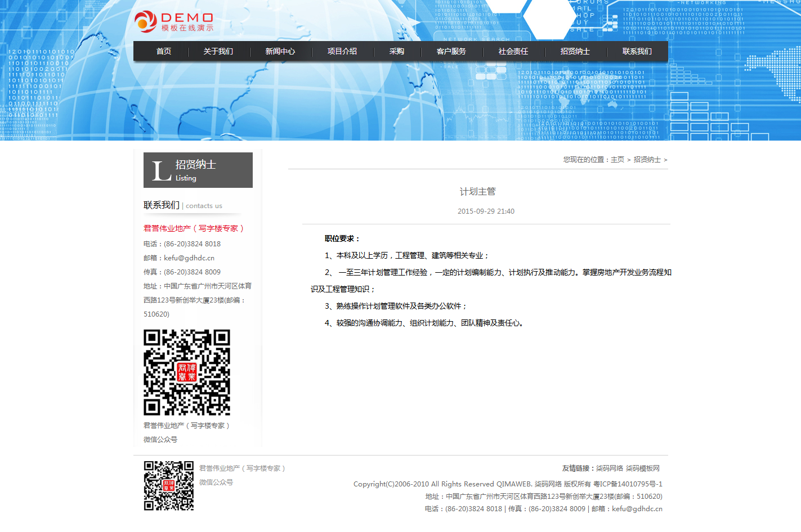Click the 招贤纳士 Listing sidebar banner

(x=198, y=170)
